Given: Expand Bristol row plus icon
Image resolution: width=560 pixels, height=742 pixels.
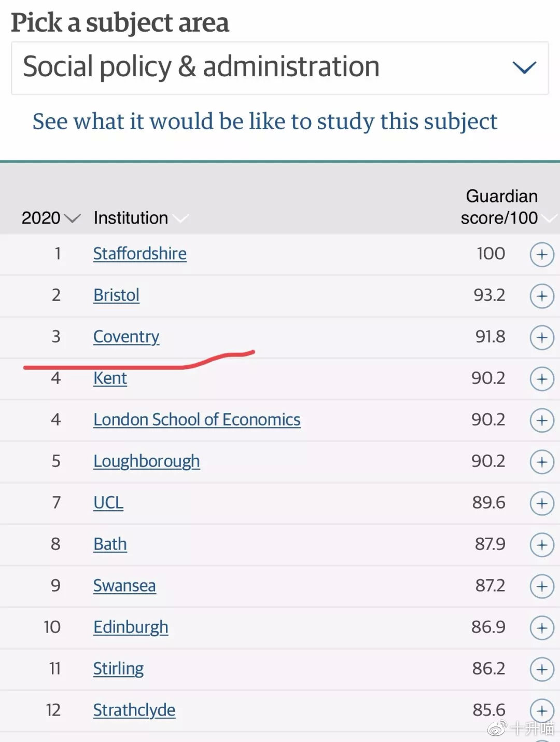Looking at the screenshot, I should coord(542,296).
